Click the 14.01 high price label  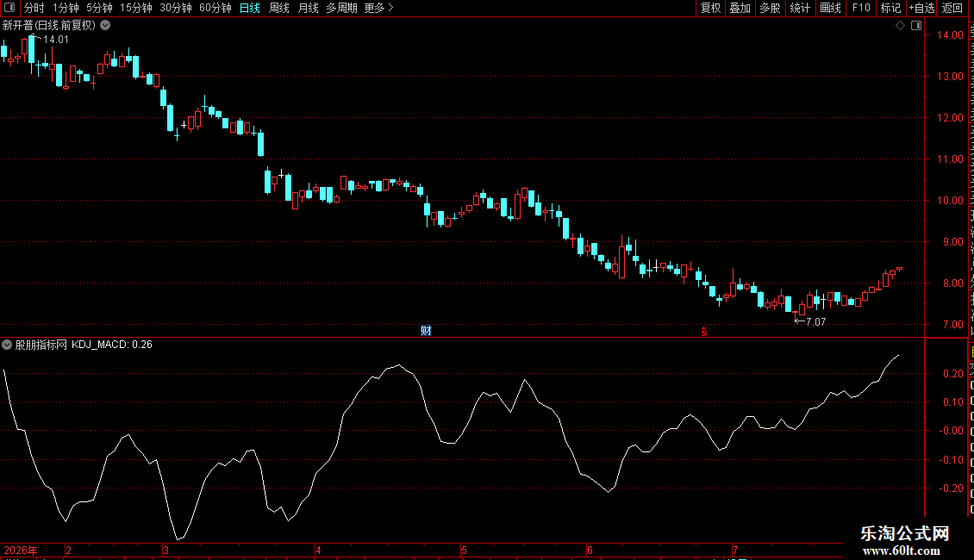point(56,40)
